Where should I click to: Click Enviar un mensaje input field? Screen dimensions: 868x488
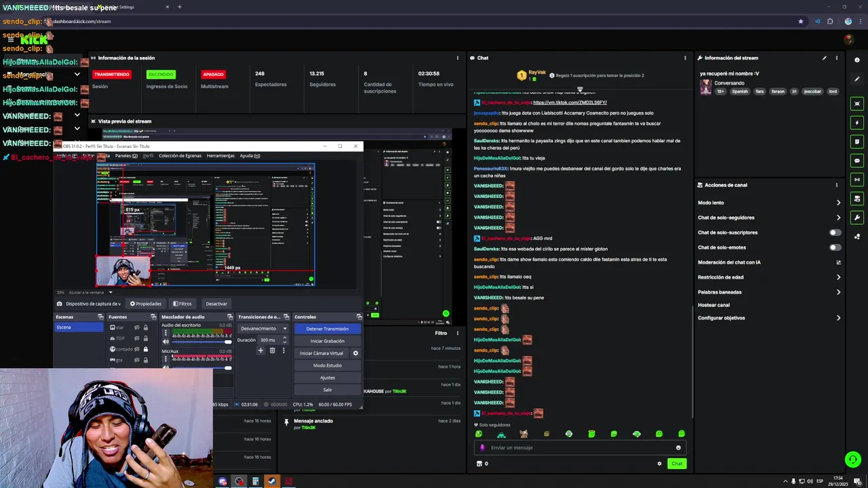click(580, 447)
